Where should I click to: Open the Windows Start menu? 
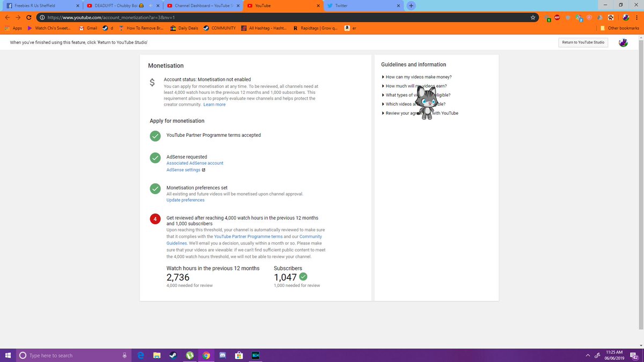point(8,355)
